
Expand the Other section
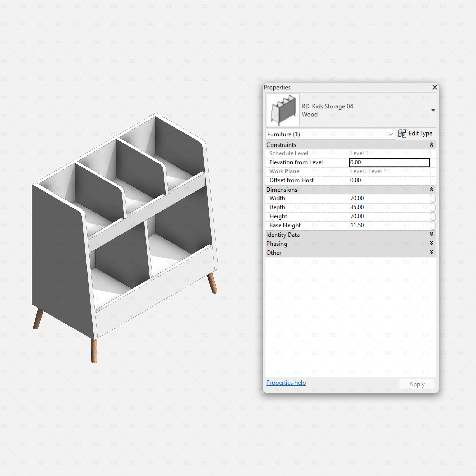tap(431, 253)
